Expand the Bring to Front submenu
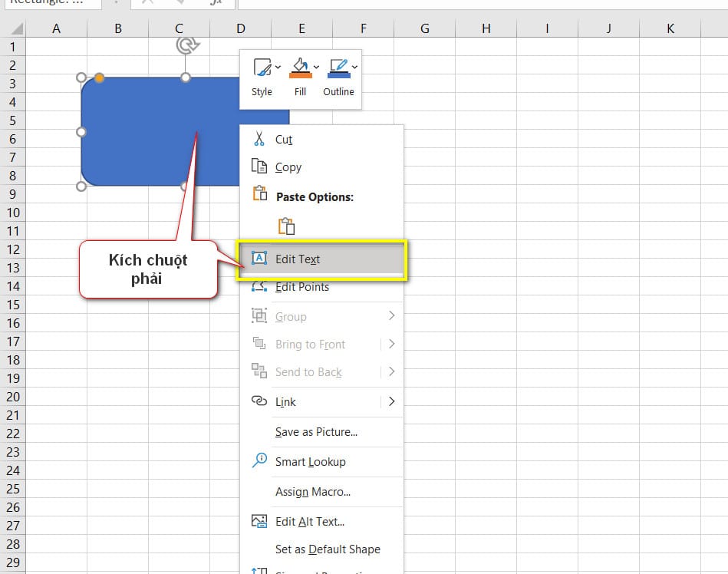728x574 pixels. 391,344
